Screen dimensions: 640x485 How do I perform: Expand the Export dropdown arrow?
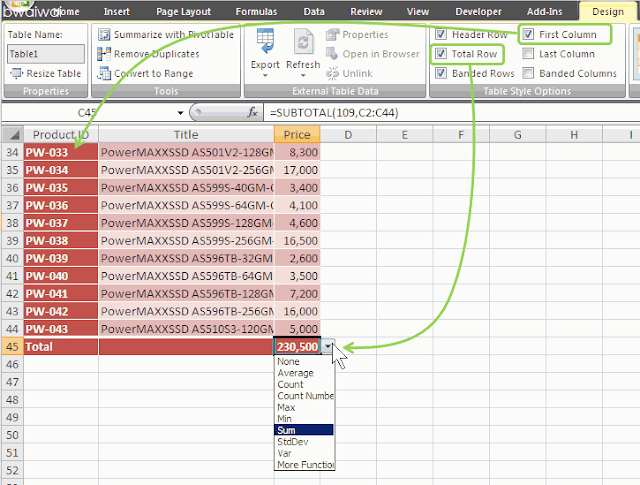point(265,76)
